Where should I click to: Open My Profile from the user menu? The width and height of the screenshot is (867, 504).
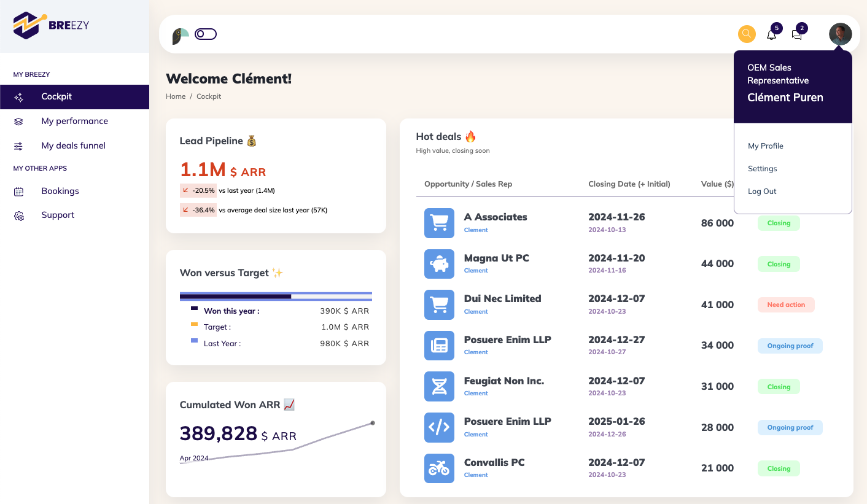click(765, 146)
